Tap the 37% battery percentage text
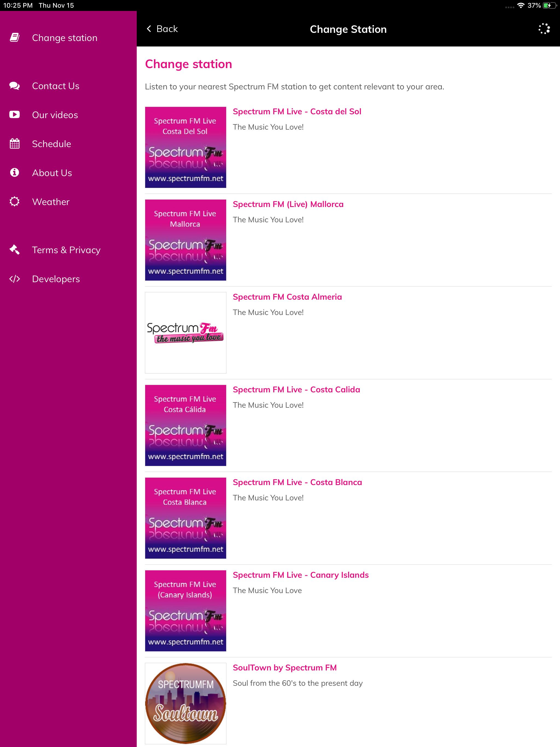Viewport: 560px width, 747px height. [534, 5]
